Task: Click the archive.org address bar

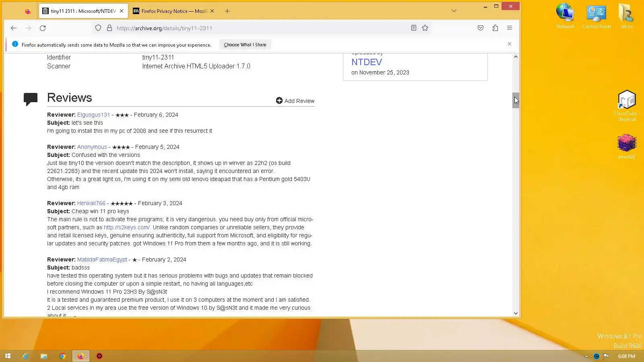Action: (x=262, y=28)
